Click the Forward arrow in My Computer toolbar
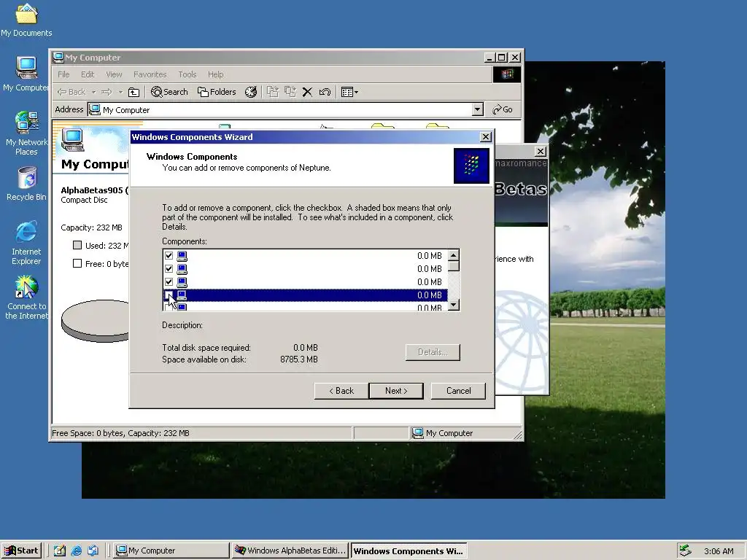Viewport: 747px width, 560px height. [107, 92]
